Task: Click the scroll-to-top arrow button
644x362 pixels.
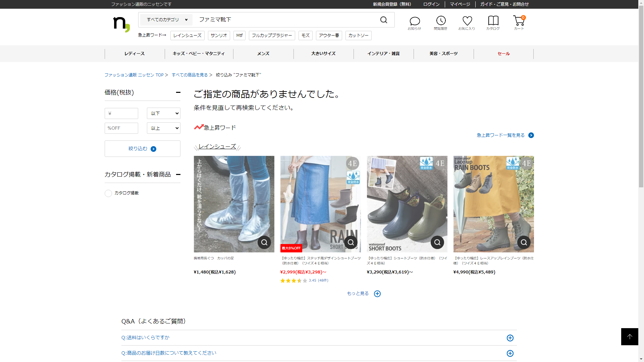Action: tap(629, 337)
